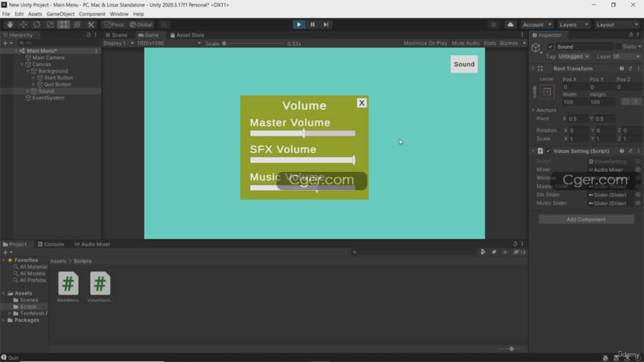
Task: Collapse the Canvas tree item
Action: pyautogui.click(x=22, y=64)
